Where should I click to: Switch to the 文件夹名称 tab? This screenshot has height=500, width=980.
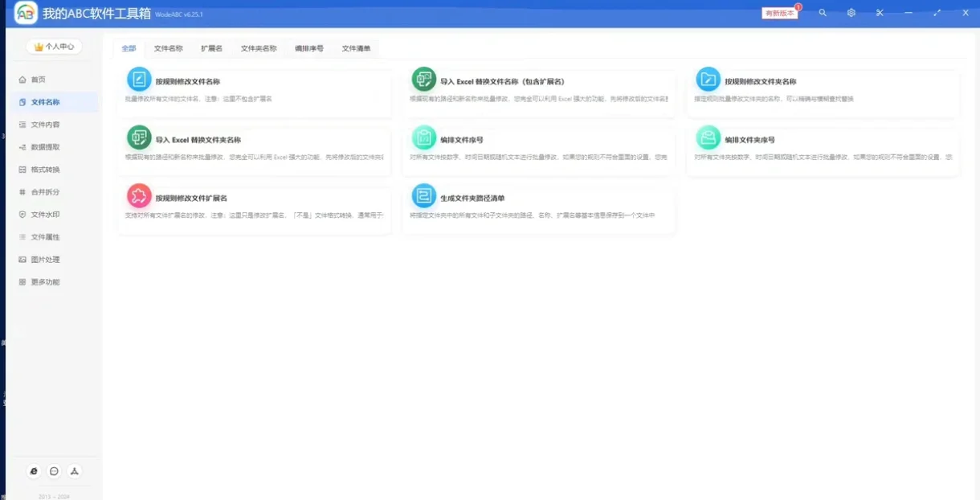click(x=259, y=48)
